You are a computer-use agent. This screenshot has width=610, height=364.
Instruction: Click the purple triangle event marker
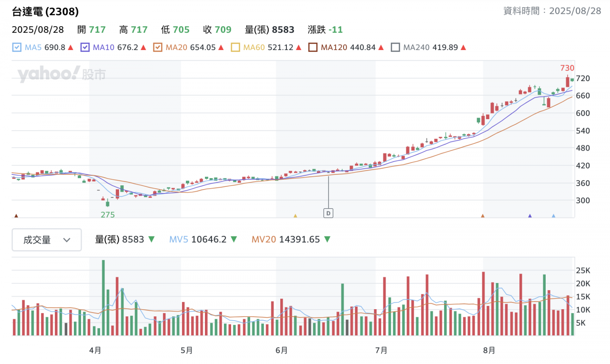coord(529,216)
